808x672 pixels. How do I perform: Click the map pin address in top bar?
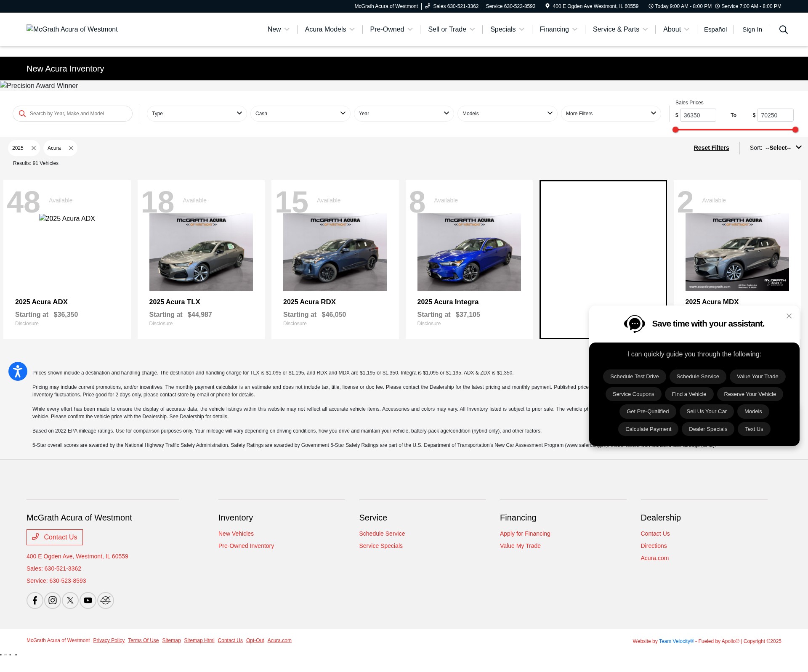tap(592, 6)
